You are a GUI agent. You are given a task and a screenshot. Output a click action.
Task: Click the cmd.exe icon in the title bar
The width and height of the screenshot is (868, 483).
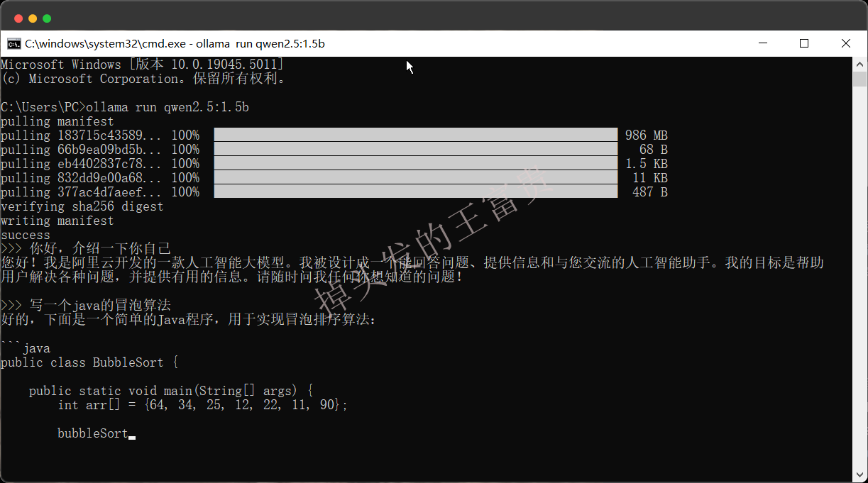tap(13, 43)
